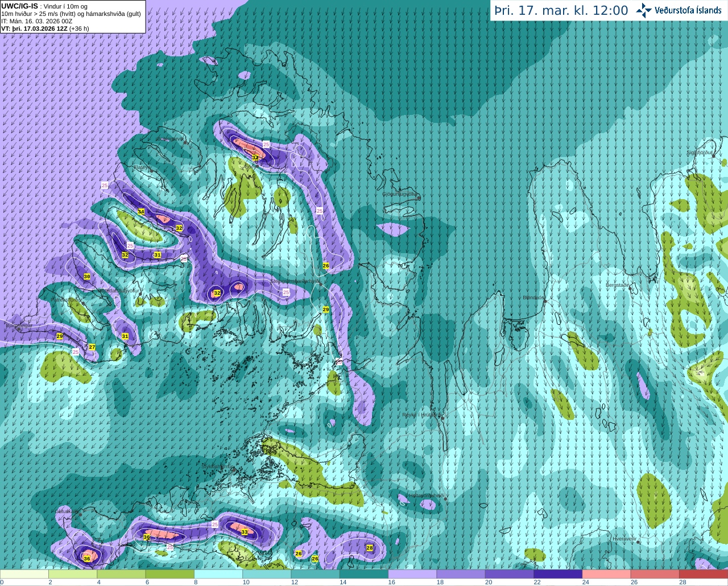Click the Gufuskálar station label
728x586 pixels.
[67, 511]
